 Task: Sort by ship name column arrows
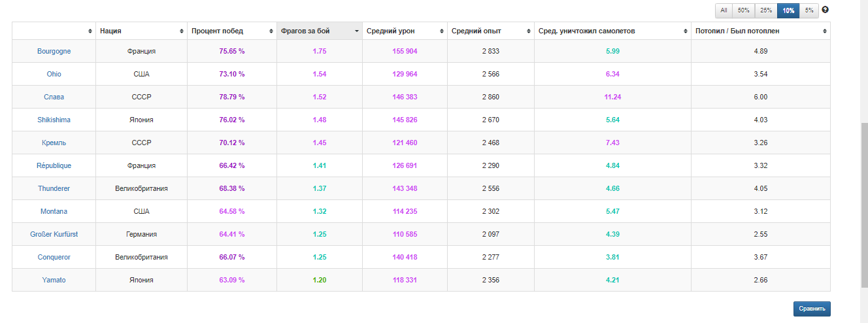(x=90, y=31)
